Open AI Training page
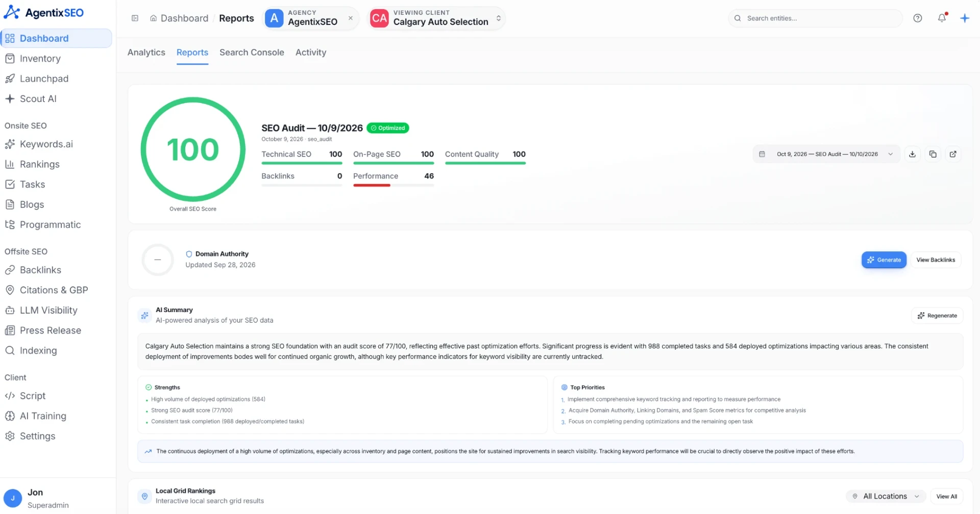The width and height of the screenshot is (980, 514). pyautogui.click(x=56, y=416)
